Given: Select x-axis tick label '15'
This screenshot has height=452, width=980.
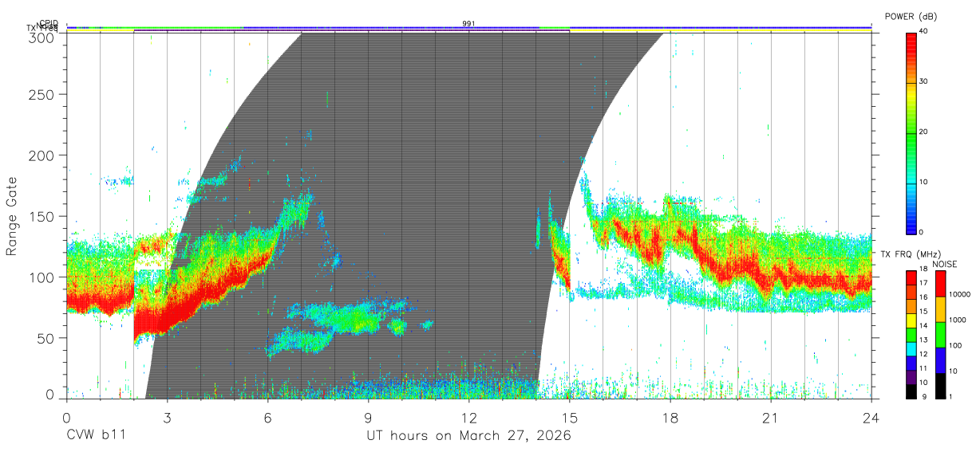Looking at the screenshot, I should (x=570, y=417).
